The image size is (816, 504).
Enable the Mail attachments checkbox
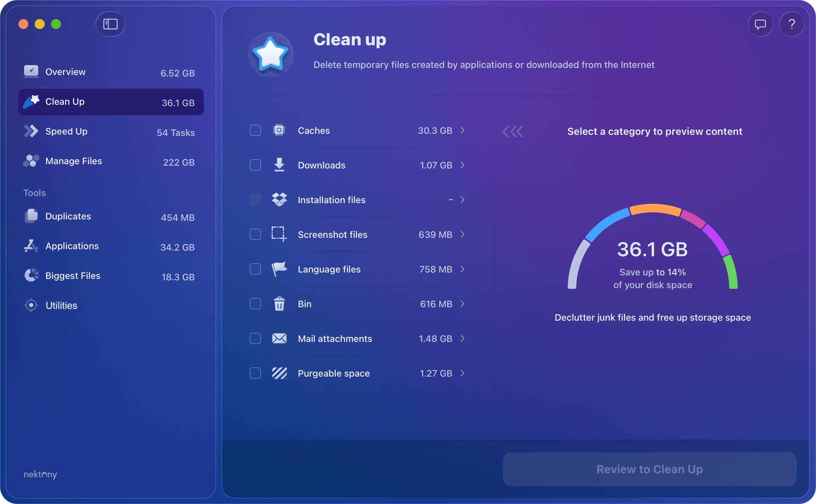pyautogui.click(x=255, y=338)
